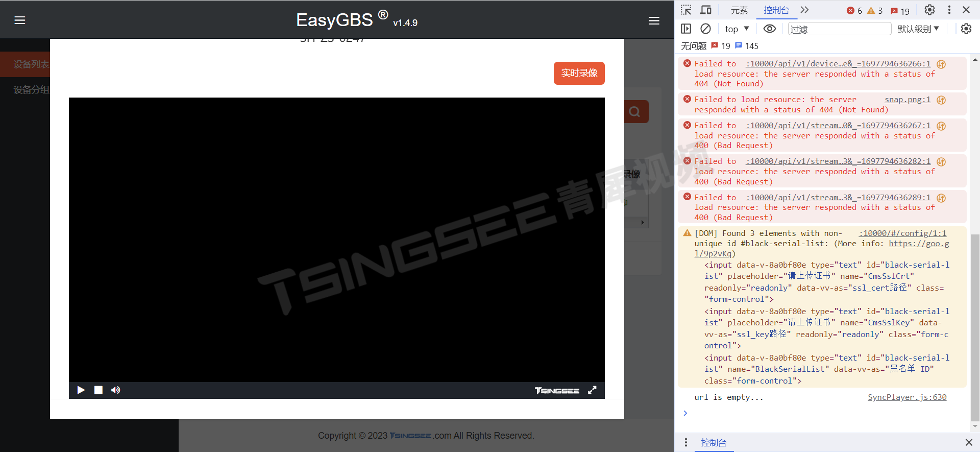Image resolution: width=980 pixels, height=452 pixels.
Task: Click the orange search button behind the dialog
Action: click(x=636, y=111)
